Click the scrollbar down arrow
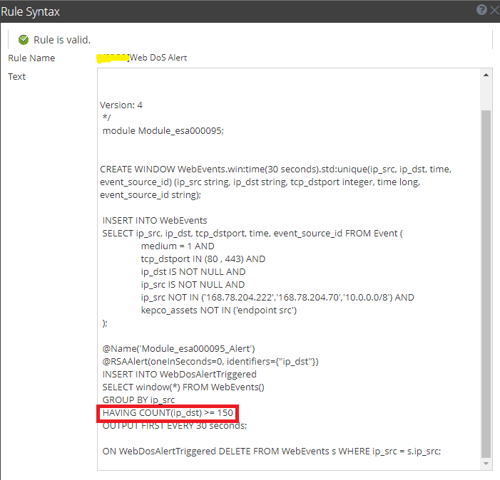The height and width of the screenshot is (480, 500). pos(486,463)
